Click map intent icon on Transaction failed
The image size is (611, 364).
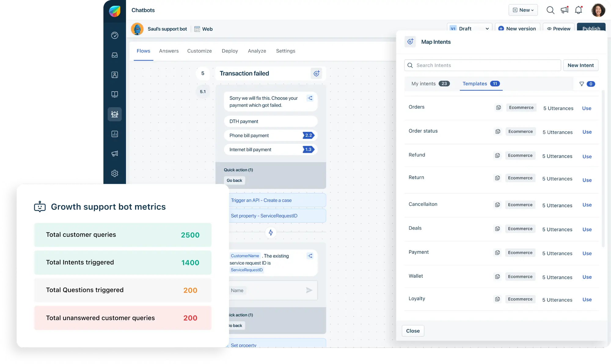tap(316, 73)
